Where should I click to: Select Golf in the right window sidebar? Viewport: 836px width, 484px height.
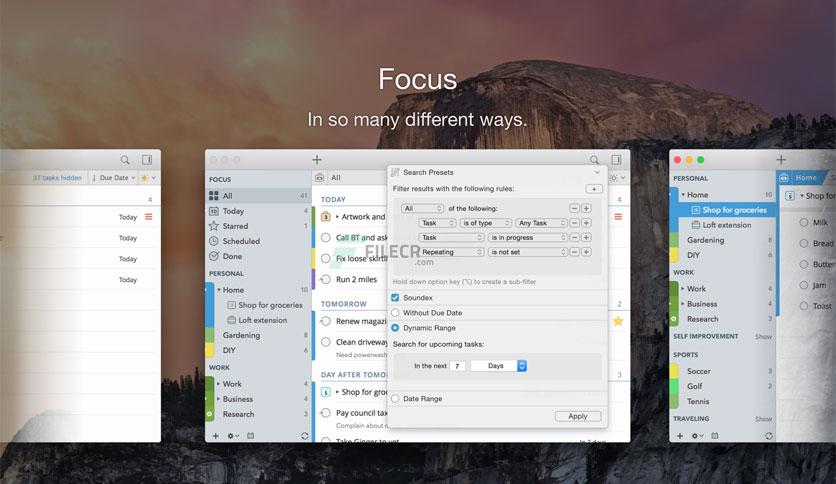coord(694,386)
